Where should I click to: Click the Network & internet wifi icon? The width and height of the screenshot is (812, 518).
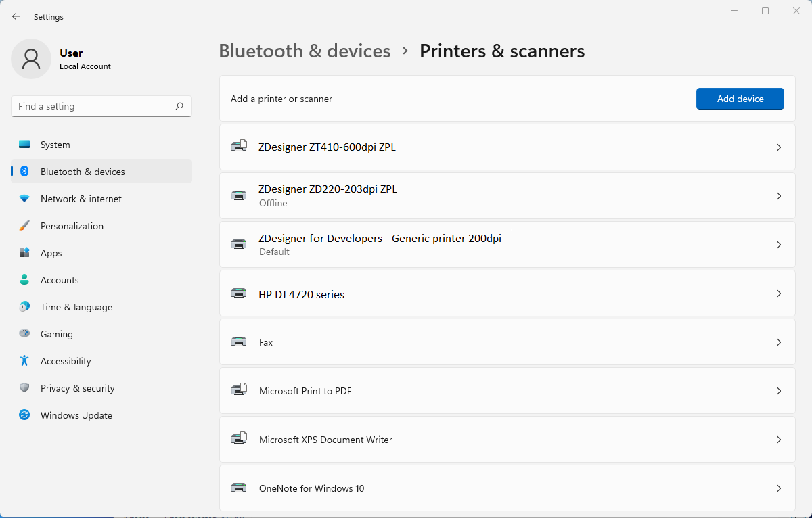tap(24, 199)
